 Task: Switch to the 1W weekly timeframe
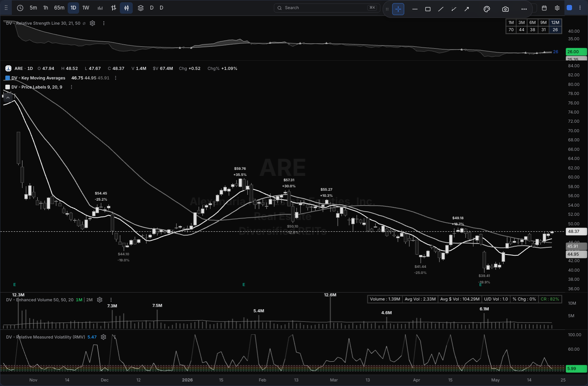tap(86, 8)
